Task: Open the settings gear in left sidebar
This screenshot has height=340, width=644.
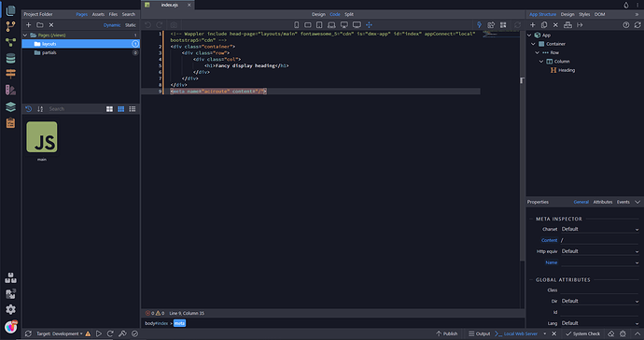Action: pyautogui.click(x=10, y=309)
